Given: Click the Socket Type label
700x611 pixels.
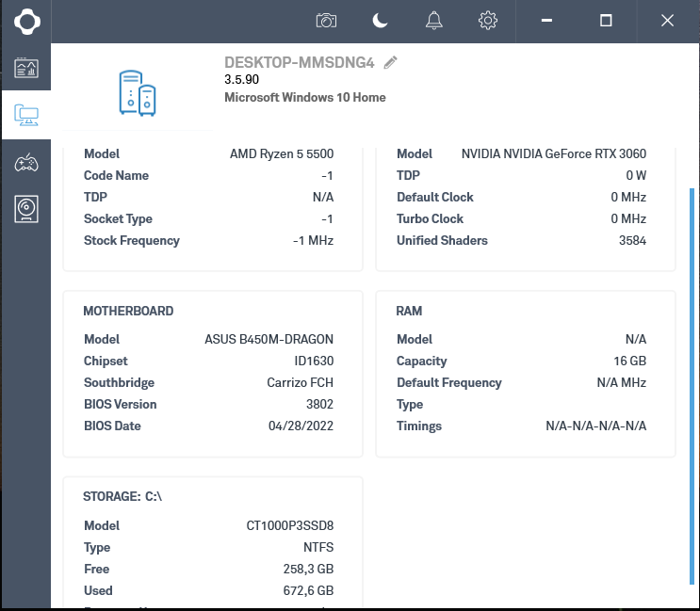Looking at the screenshot, I should tap(118, 219).
